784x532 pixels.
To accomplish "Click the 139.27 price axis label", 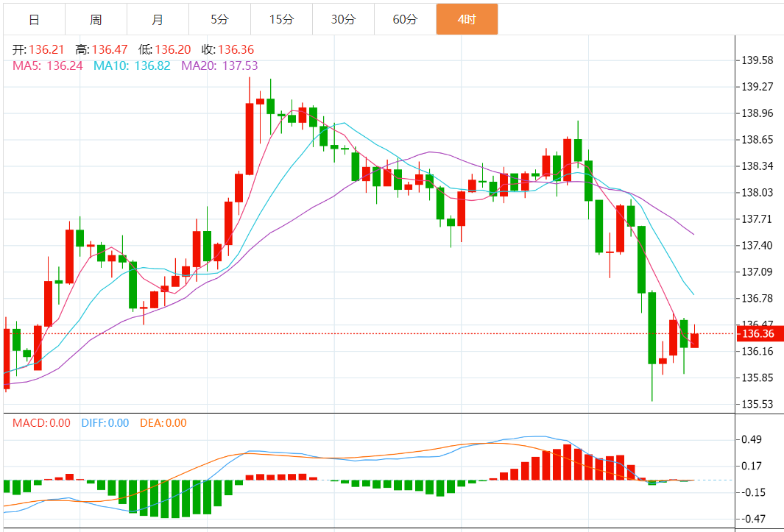I will click(757, 87).
